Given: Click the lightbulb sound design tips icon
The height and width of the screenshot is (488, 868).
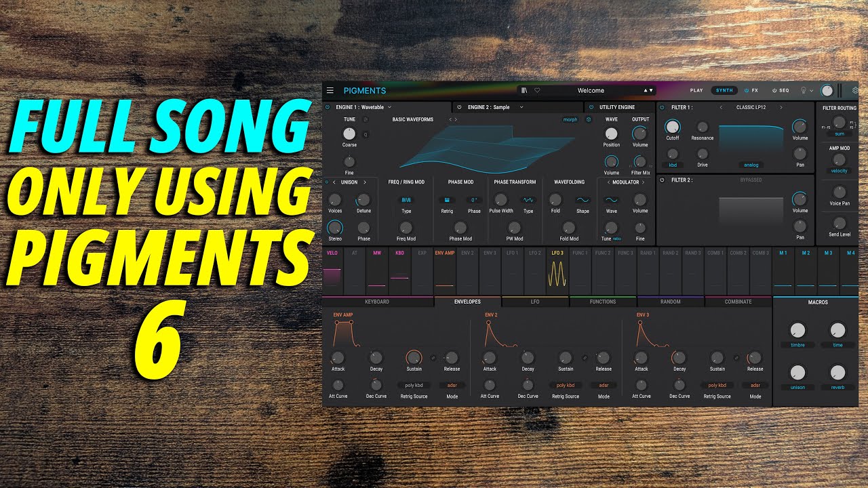Looking at the screenshot, I should coord(804,90).
